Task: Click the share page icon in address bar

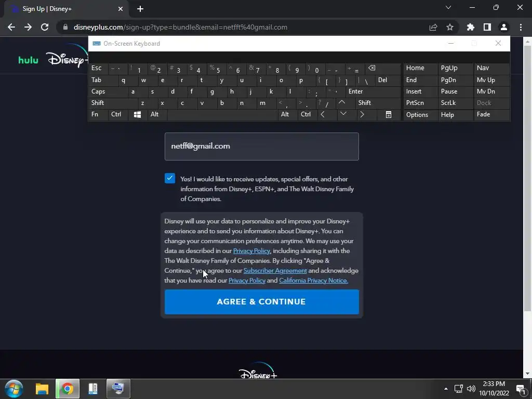Action: [x=433, y=27]
